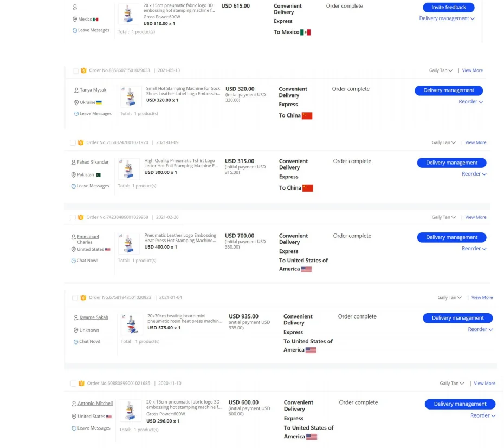The image size is (504, 448).
Task: Click the Invite feedback button
Action: click(x=448, y=8)
